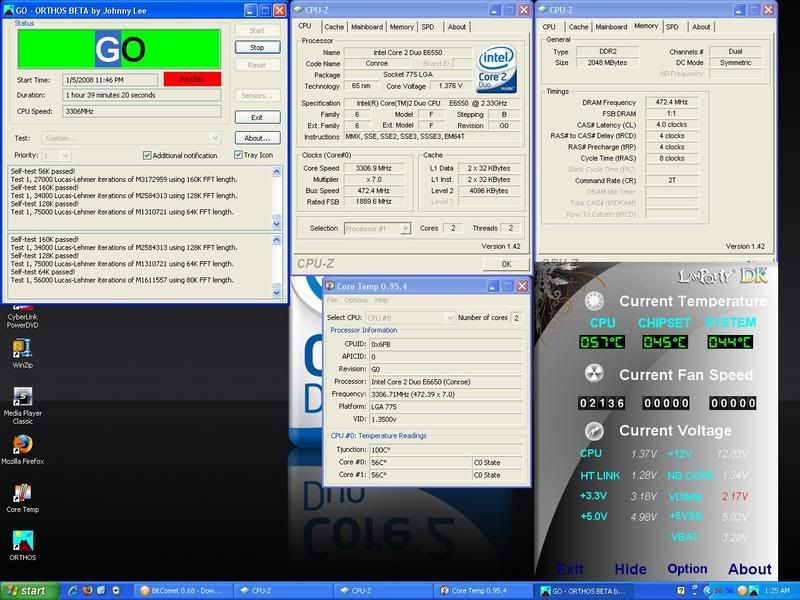Switch to the CPU tab in the right CPU-Z window
The image size is (800, 600).
549,27
